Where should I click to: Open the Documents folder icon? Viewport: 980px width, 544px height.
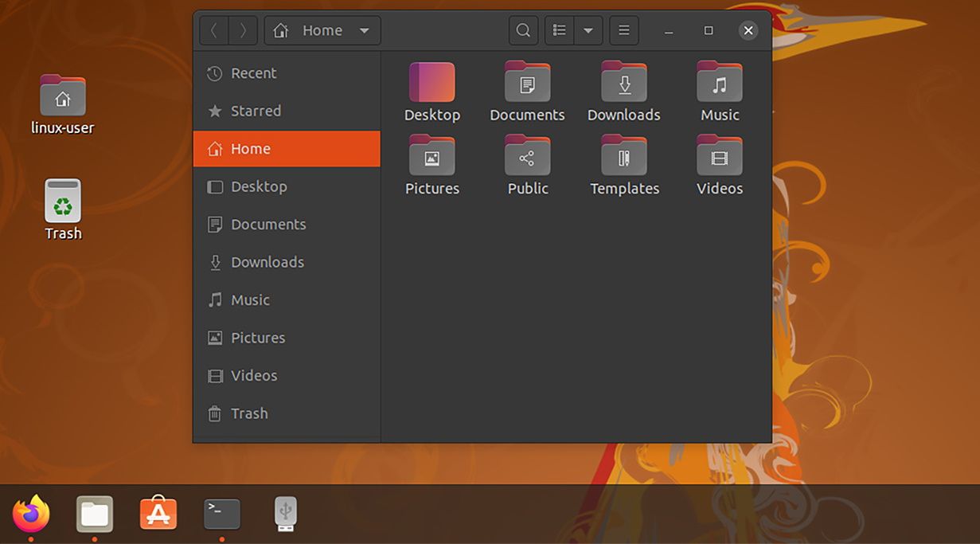tap(527, 82)
